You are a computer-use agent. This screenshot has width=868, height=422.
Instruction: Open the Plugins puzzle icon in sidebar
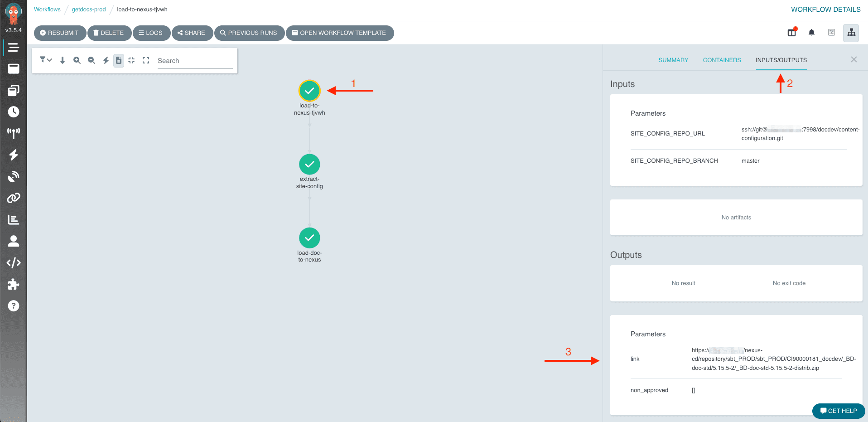point(14,284)
